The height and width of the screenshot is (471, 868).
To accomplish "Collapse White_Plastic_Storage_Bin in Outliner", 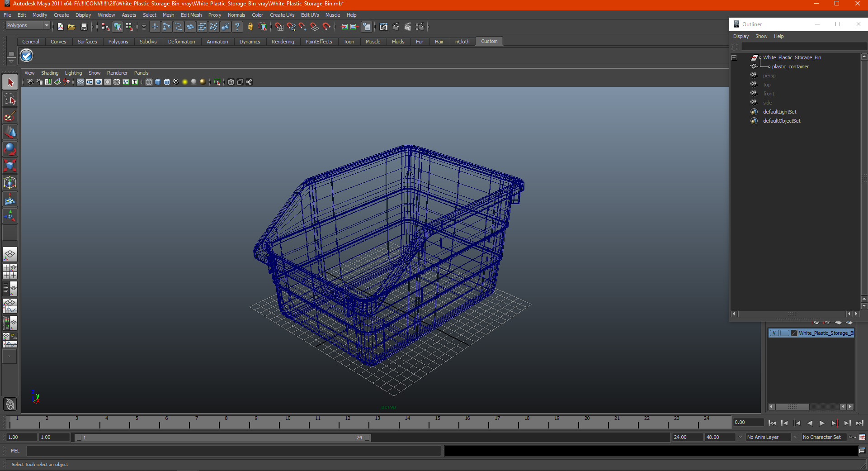I will [734, 57].
